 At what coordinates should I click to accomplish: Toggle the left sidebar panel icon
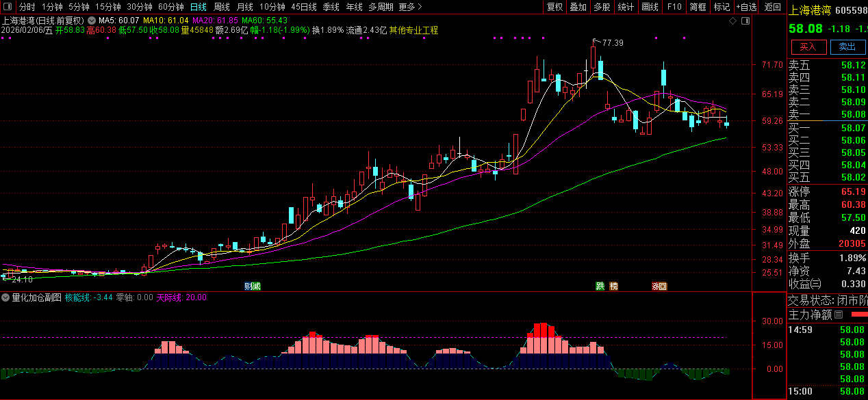8,7
